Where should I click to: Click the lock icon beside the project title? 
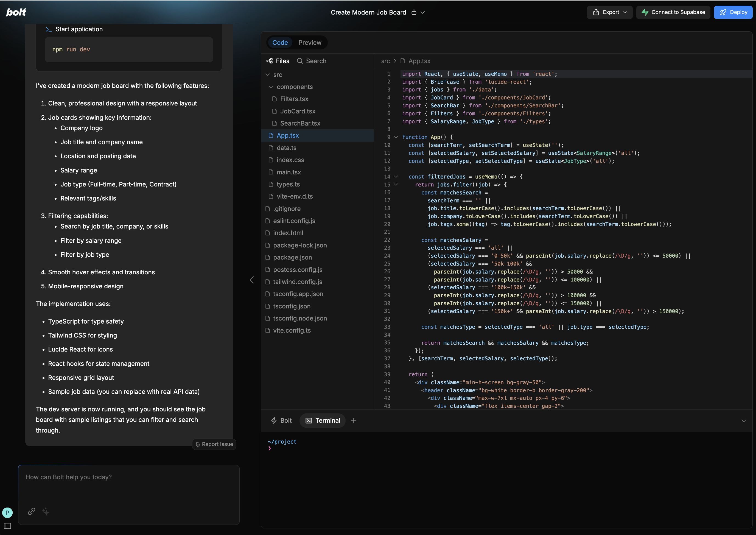414,12
